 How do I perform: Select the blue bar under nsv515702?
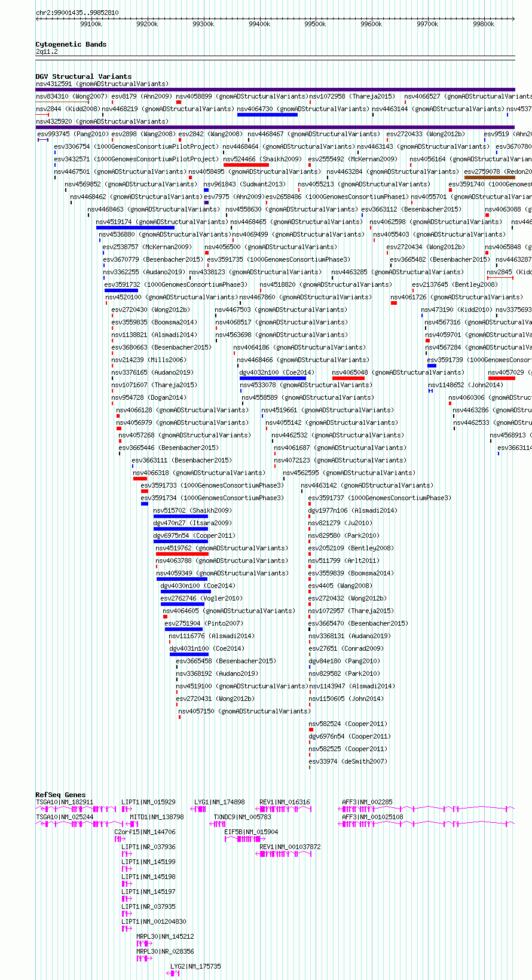coord(181,516)
